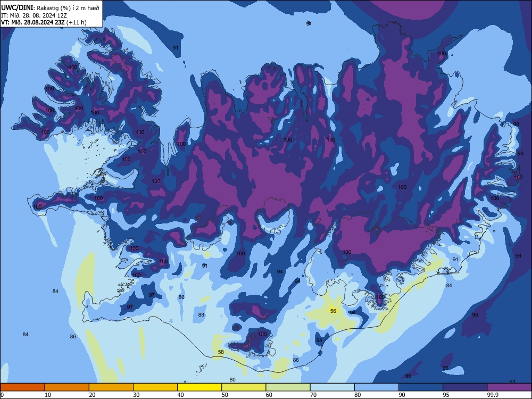Viewport: 532px width, 399px height.
Task: Click the dark navy 95–99.9 legend swatch
Action: (465, 387)
